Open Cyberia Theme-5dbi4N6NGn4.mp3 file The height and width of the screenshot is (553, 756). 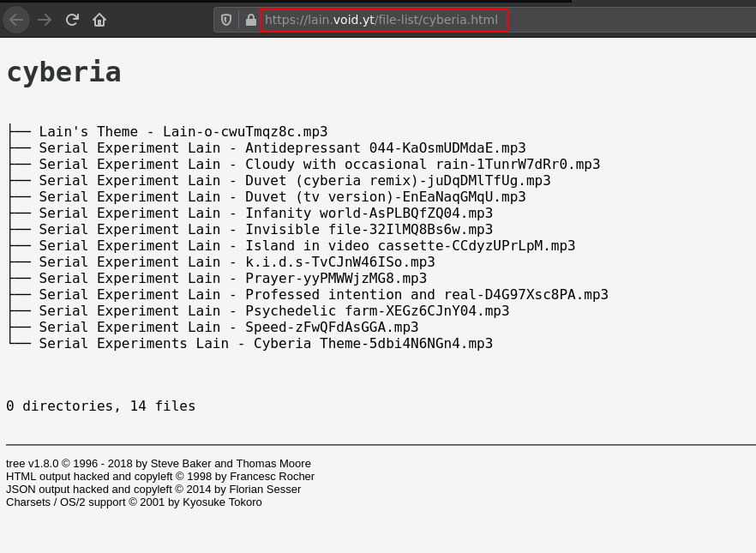(266, 344)
